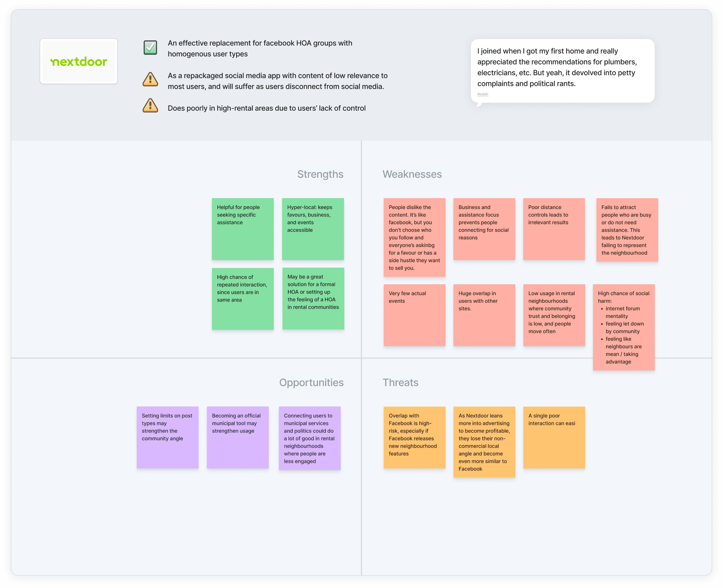Select the 'High chance of social harm' note
The width and height of the screenshot is (723, 588).
[x=624, y=327]
